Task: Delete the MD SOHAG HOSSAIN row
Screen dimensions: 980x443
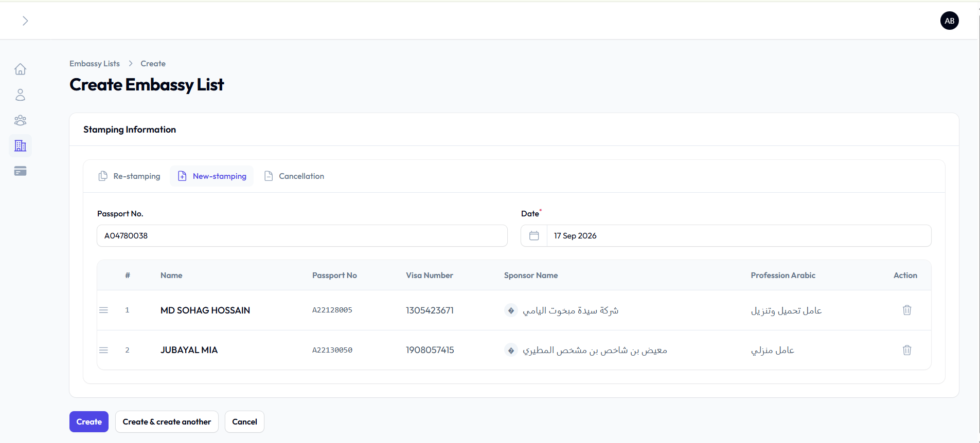Action: pos(907,310)
